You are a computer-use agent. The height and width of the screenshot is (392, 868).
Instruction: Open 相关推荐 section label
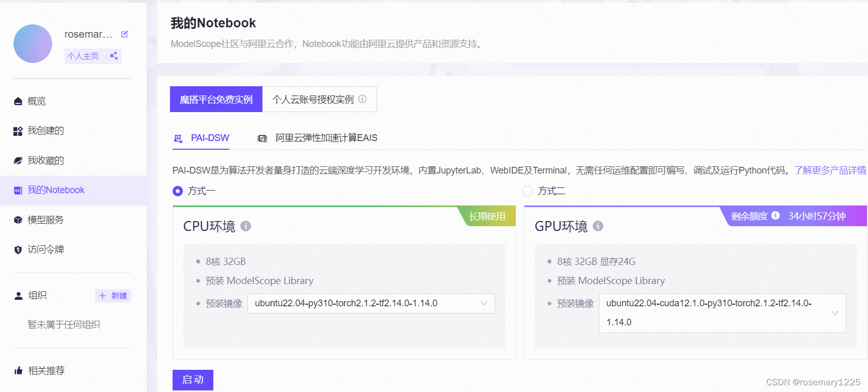47,371
